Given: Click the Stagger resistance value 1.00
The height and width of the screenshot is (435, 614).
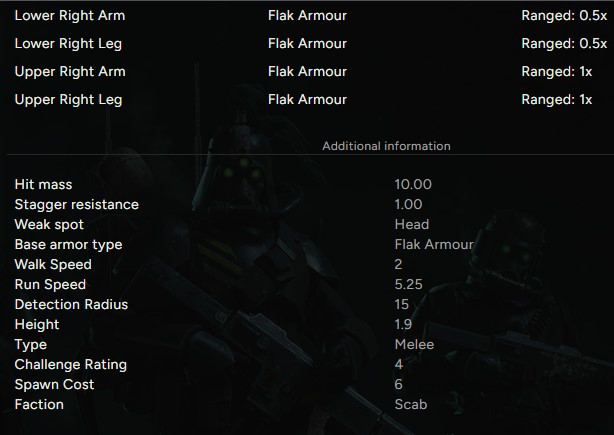Looking at the screenshot, I should click(x=408, y=205).
